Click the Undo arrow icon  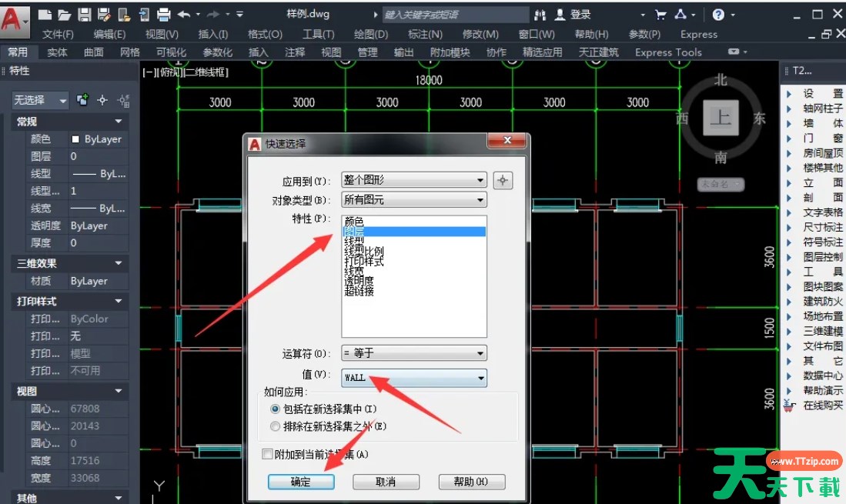pos(183,15)
